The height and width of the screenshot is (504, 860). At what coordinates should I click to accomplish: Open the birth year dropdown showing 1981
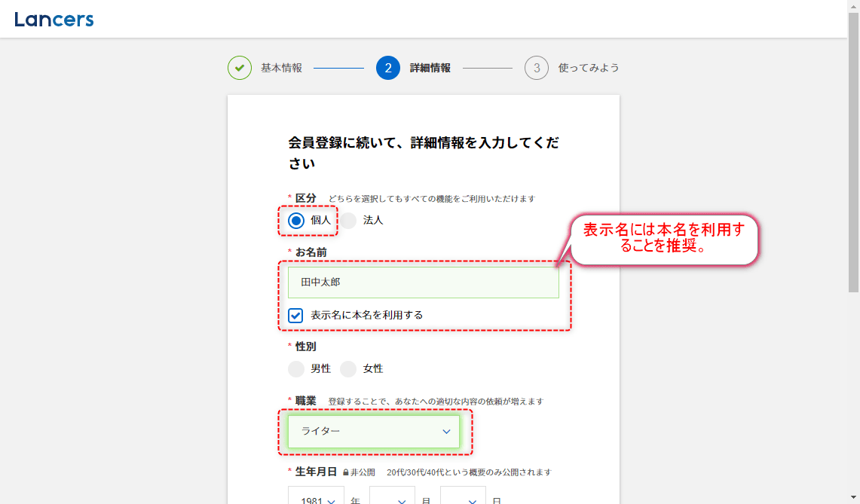coord(316,496)
